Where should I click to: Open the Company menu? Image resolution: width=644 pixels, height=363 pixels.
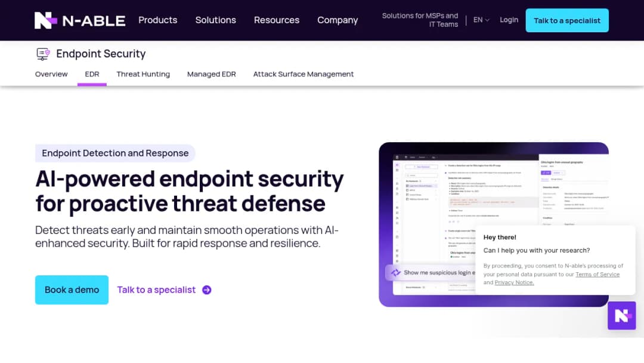338,20
